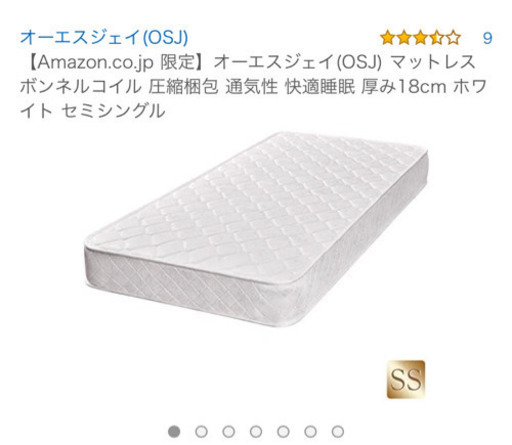Select the fifth image carousel dot
The width and height of the screenshot is (512, 445).
(283, 431)
